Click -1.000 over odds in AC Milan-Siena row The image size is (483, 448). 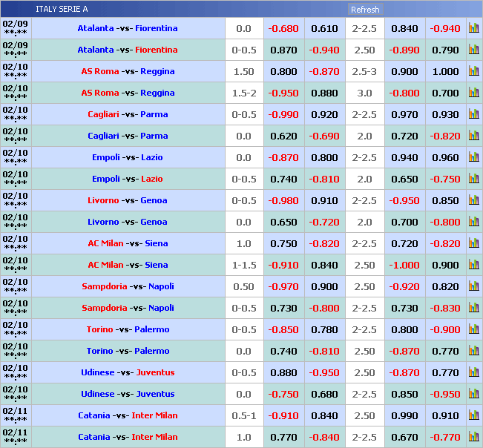click(404, 266)
